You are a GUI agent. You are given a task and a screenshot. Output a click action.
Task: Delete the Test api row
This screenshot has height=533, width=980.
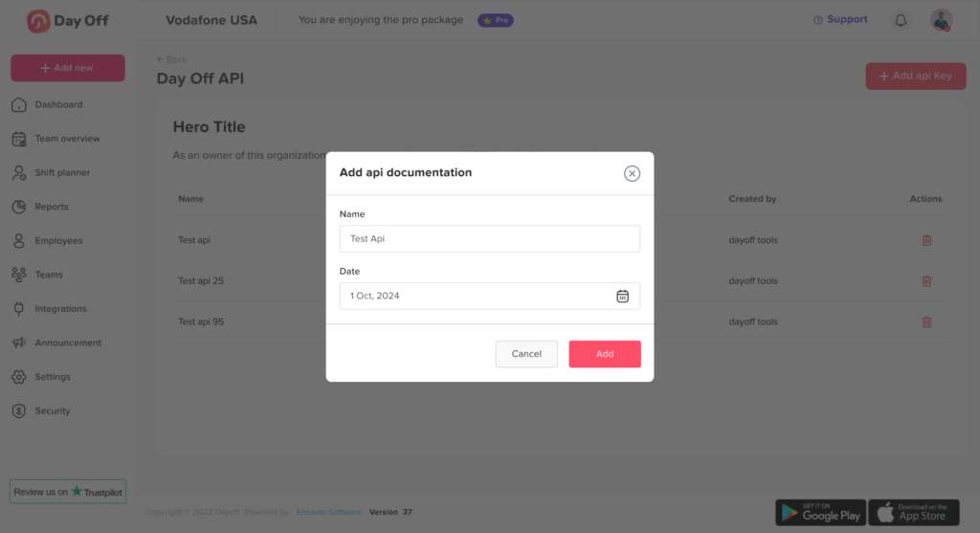click(926, 240)
